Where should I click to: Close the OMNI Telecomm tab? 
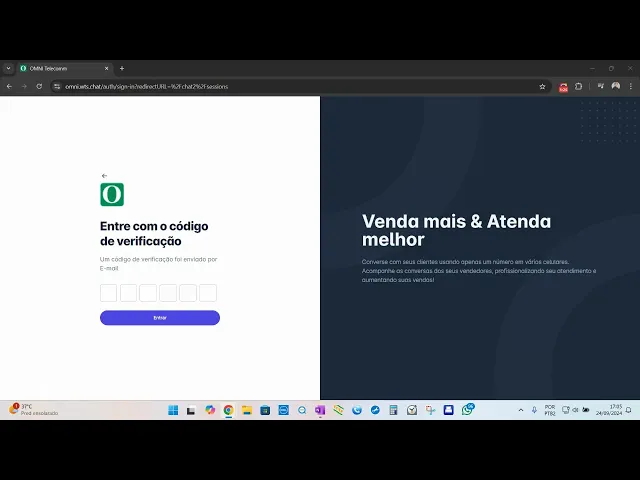tap(107, 69)
